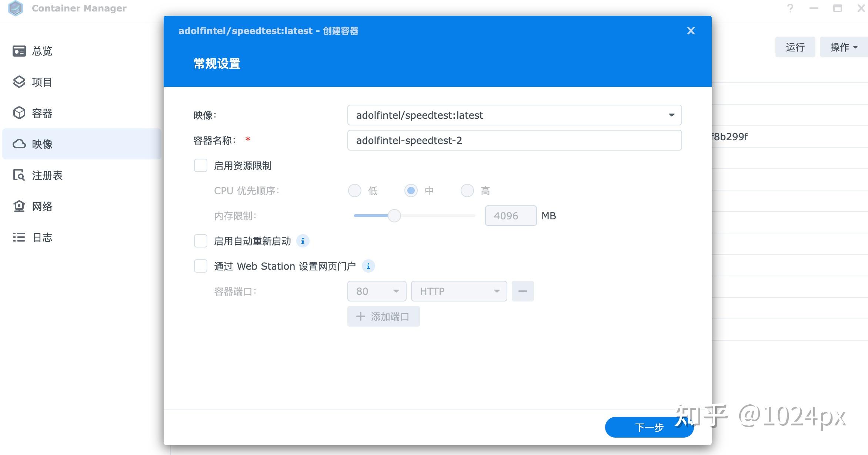
Task: Tick the Web Station portal checkbox
Action: pos(201,266)
